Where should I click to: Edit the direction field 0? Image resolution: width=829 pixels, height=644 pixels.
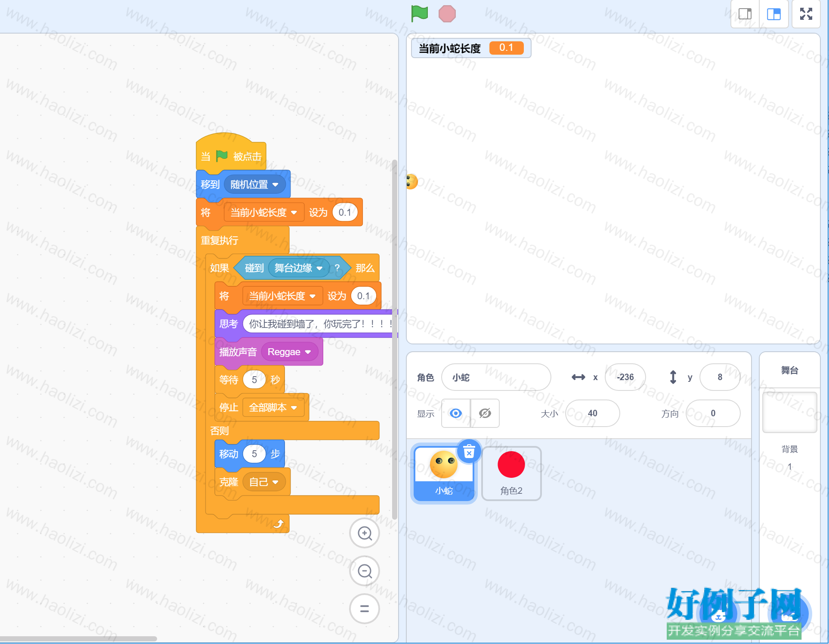(x=713, y=413)
